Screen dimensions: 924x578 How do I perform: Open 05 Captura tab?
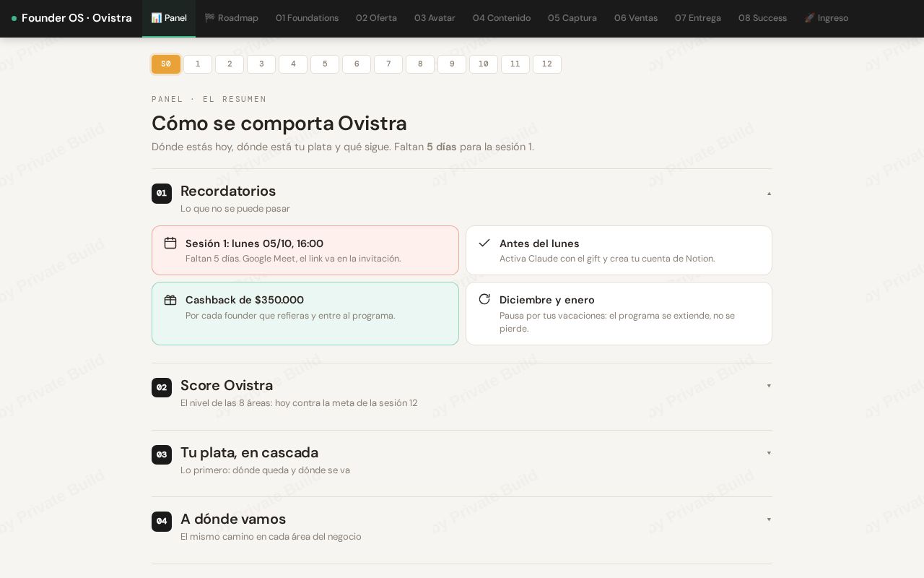(x=572, y=18)
